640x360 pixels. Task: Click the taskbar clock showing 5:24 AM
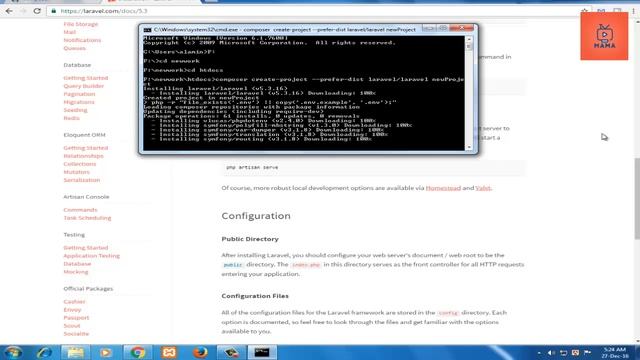tap(615, 353)
